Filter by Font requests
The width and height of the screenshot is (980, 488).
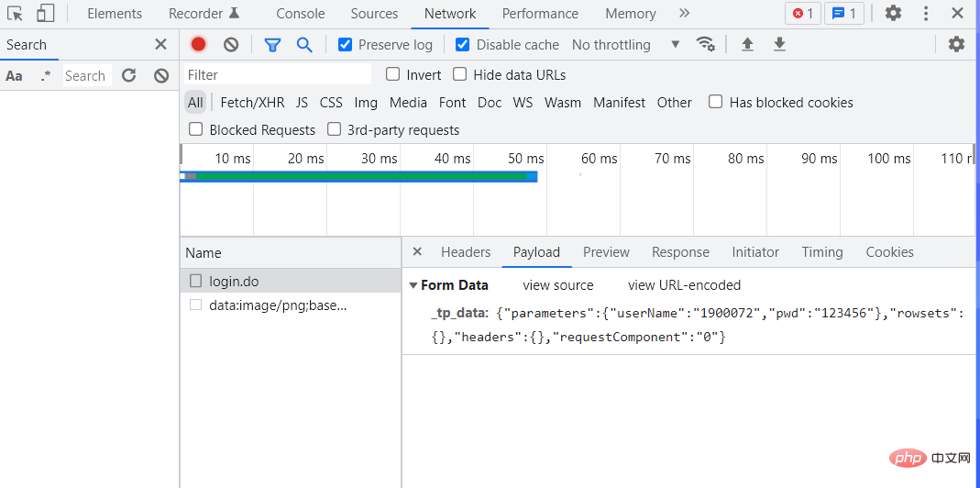tap(453, 102)
